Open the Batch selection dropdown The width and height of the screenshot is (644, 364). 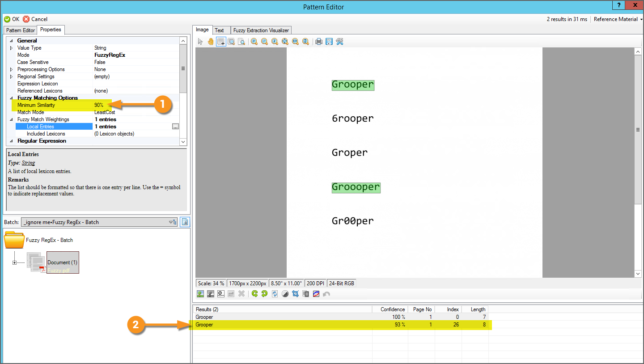pos(99,222)
